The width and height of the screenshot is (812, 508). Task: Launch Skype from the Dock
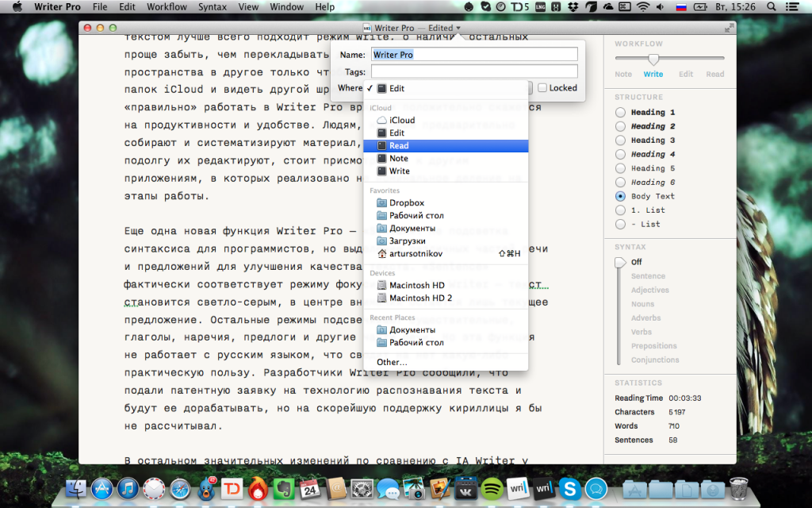click(569, 488)
